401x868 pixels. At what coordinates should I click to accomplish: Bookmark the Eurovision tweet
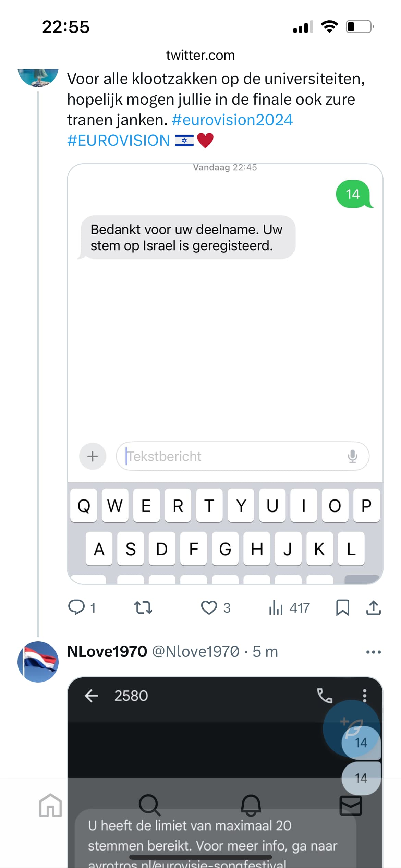(x=342, y=607)
